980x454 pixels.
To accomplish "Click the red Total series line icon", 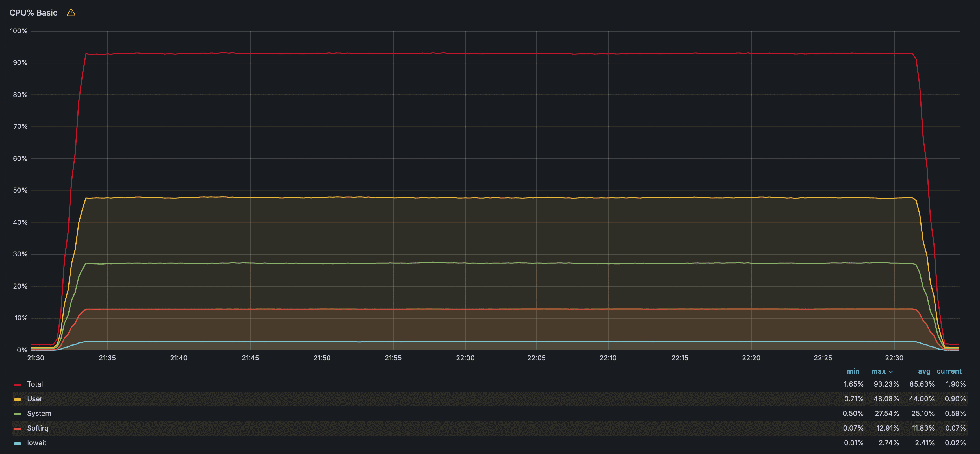I will (x=17, y=384).
